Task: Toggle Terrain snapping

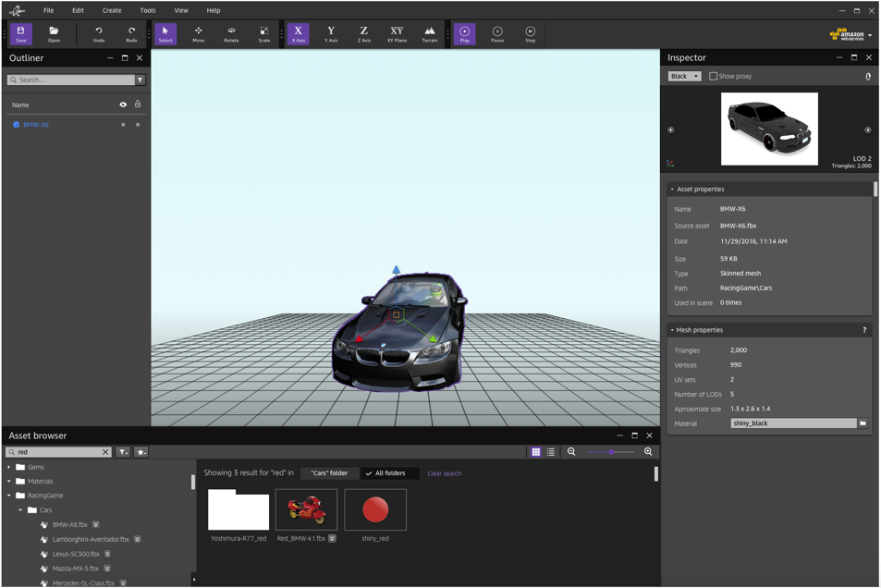Action: click(430, 33)
